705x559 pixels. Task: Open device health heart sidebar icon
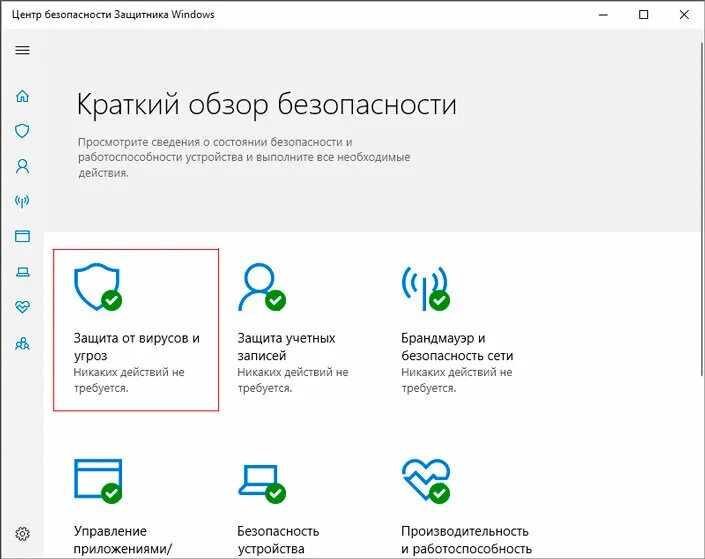click(x=22, y=307)
